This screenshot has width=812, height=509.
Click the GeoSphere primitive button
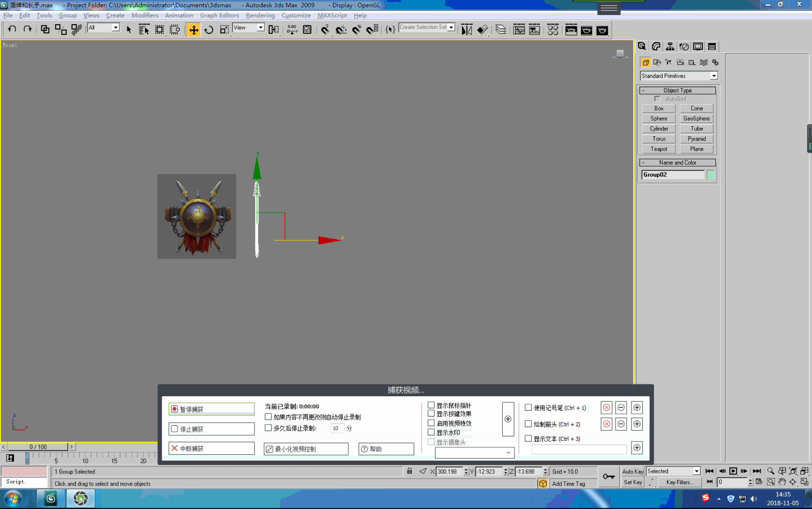click(697, 118)
